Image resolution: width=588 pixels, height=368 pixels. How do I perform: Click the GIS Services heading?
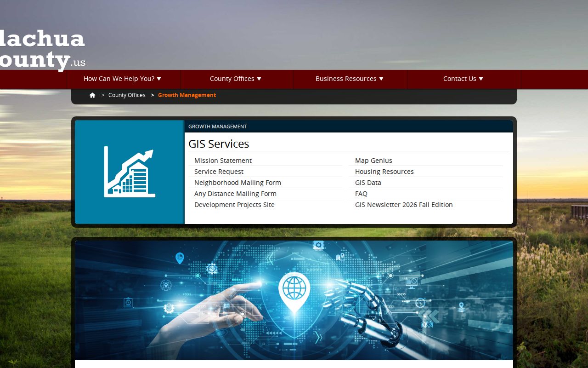[219, 144]
